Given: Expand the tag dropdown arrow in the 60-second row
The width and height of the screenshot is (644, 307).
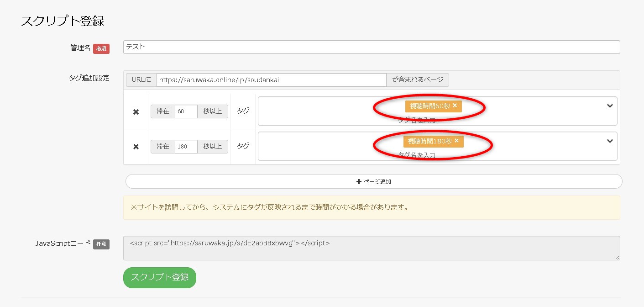Looking at the screenshot, I should (x=610, y=106).
